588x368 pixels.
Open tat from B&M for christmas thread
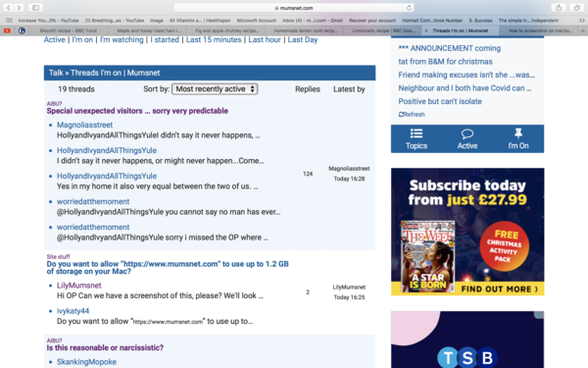pyautogui.click(x=445, y=61)
